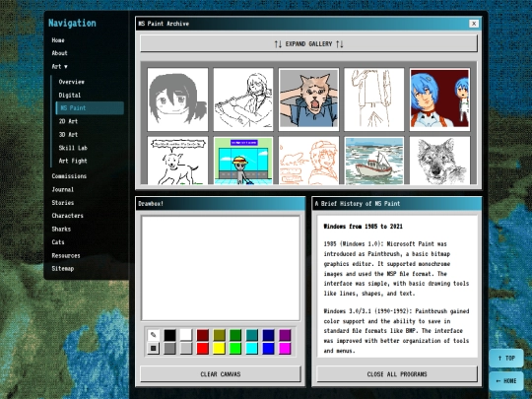Go to the Journal page
The height and width of the screenshot is (399, 532).
(x=63, y=189)
